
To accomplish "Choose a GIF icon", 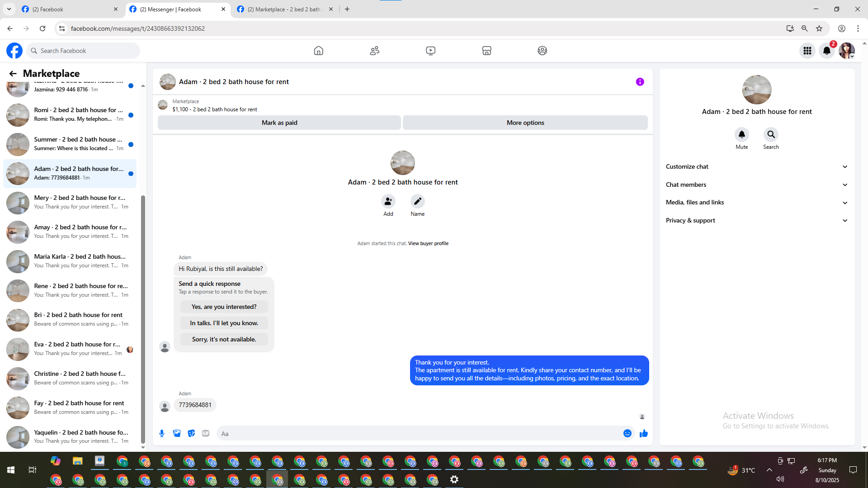I will coord(206,433).
